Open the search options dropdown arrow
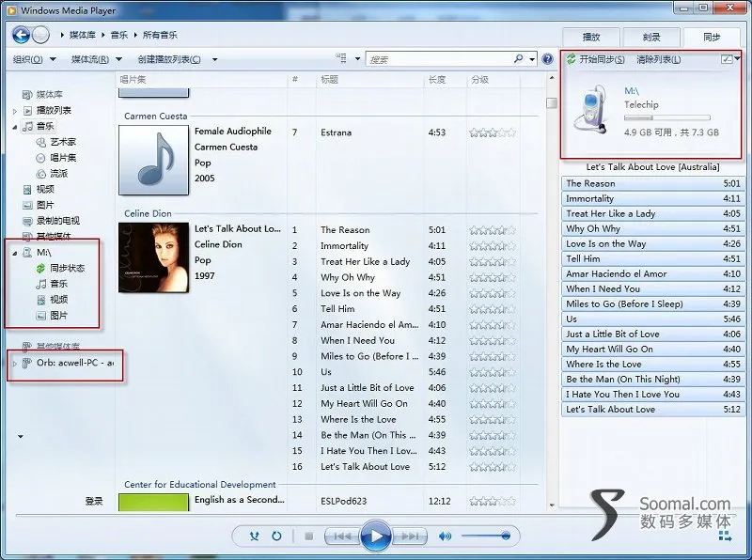The image size is (752, 560). tap(532, 59)
